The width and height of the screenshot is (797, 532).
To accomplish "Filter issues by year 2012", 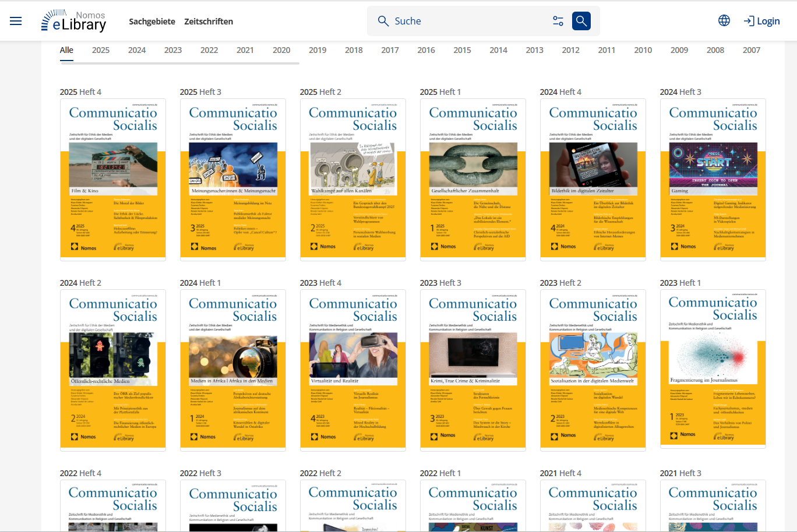I will (570, 50).
